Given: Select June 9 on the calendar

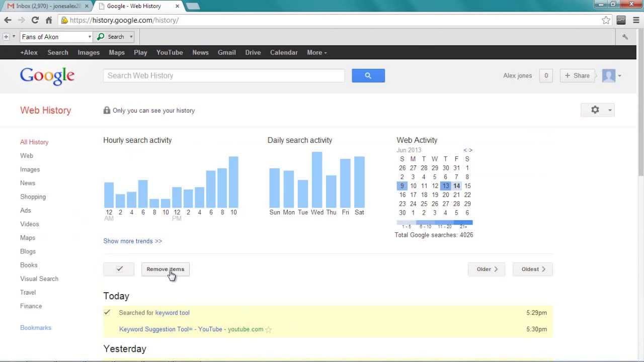Looking at the screenshot, I should pos(402,186).
